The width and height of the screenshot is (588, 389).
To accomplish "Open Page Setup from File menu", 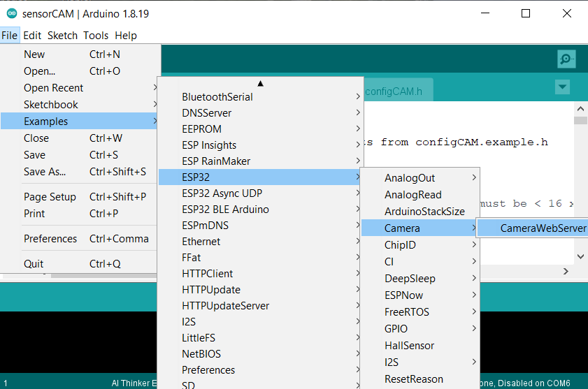I will pos(79,197).
